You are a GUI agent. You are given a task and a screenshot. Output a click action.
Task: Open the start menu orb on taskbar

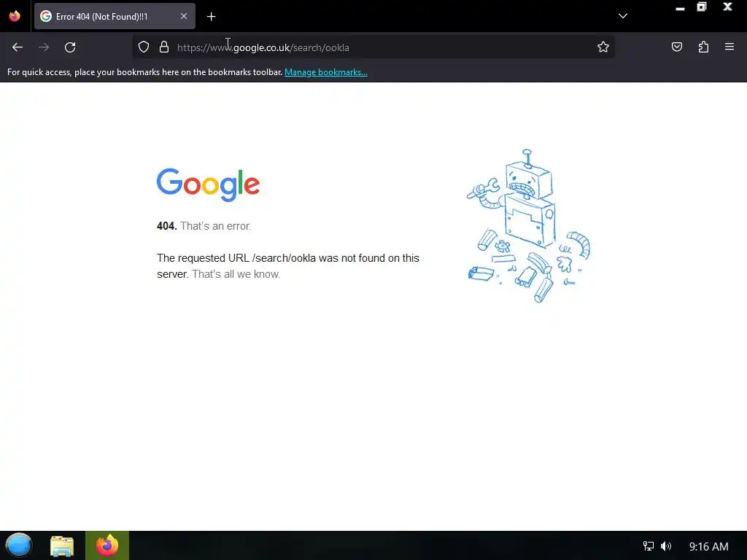click(x=19, y=545)
